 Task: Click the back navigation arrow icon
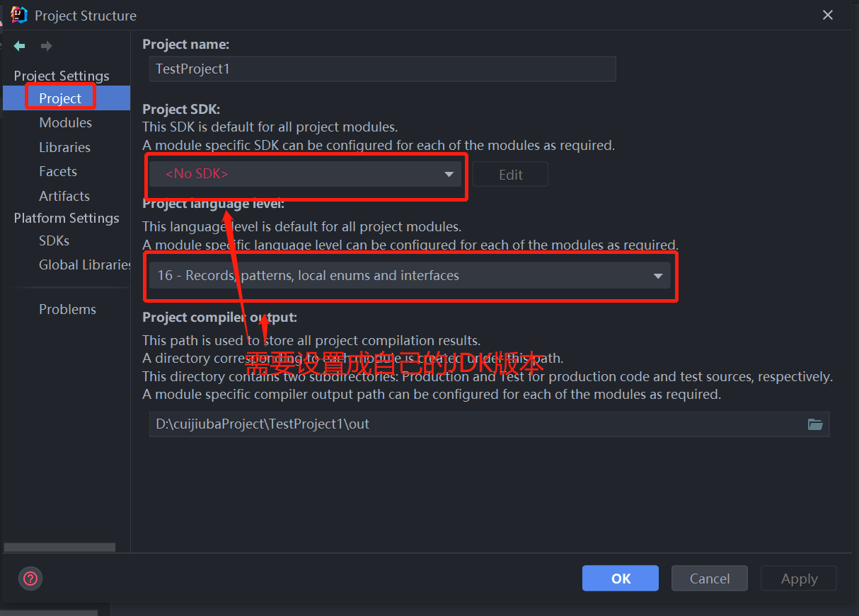pyautogui.click(x=20, y=46)
